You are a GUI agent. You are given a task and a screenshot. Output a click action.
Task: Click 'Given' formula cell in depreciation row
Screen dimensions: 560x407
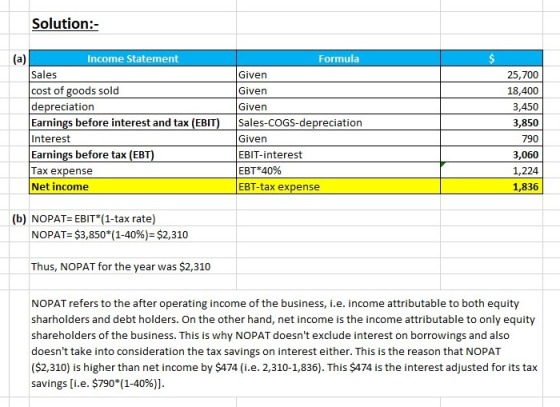pyautogui.click(x=338, y=107)
